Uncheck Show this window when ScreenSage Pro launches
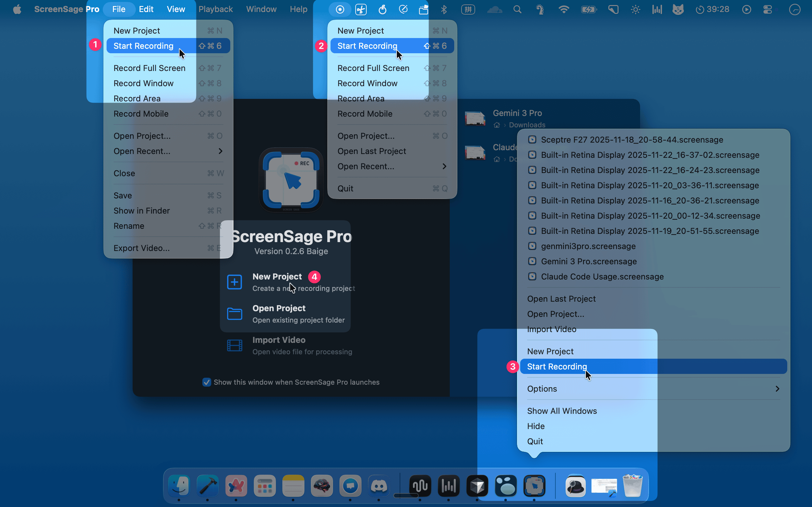The width and height of the screenshot is (812, 507). click(207, 382)
